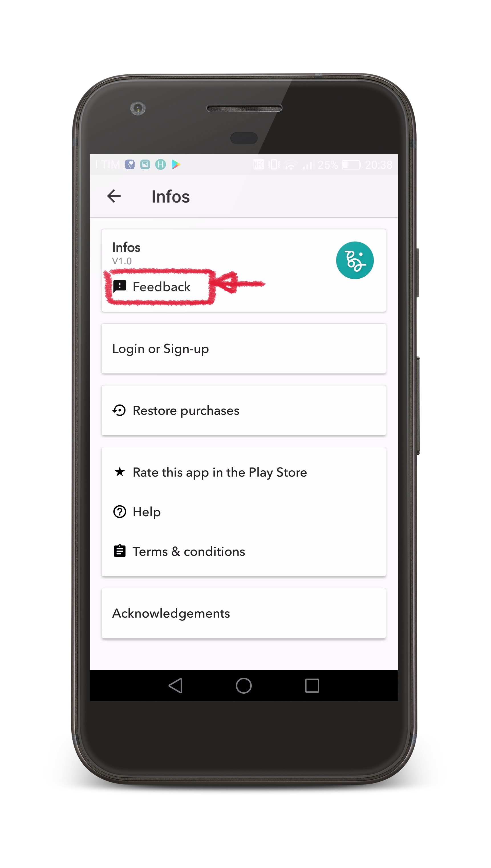Tap the back arrow in header
This screenshot has width=491, height=868.
point(114,196)
